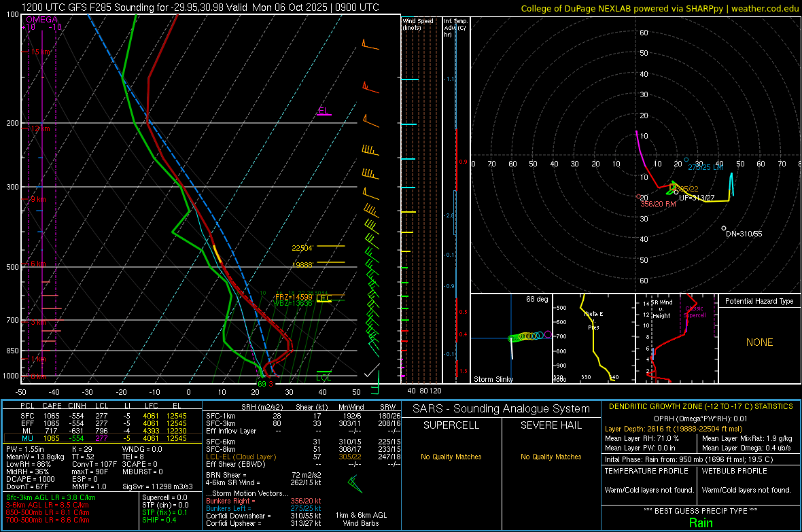Click the Dendritic Growth Zone statistics header
This screenshot has height=532, width=802.
click(x=701, y=407)
